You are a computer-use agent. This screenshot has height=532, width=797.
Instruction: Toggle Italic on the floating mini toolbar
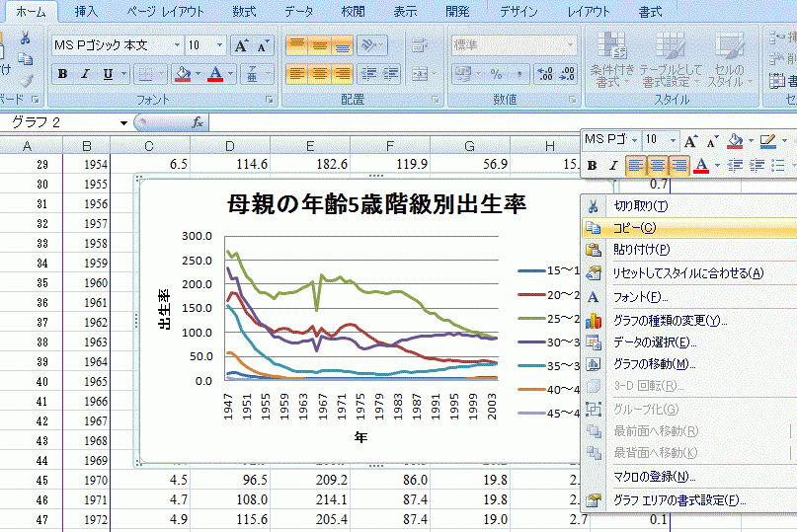[612, 165]
